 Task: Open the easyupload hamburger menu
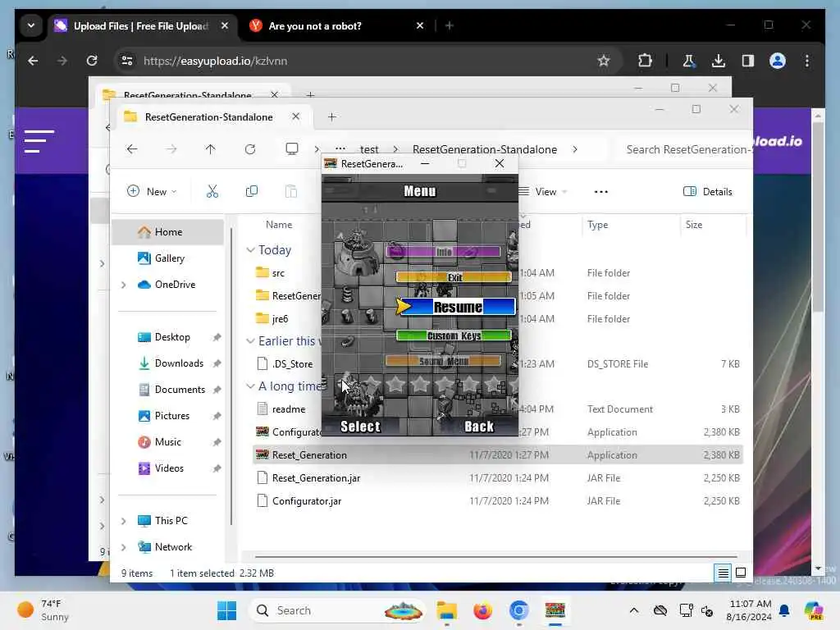point(39,141)
